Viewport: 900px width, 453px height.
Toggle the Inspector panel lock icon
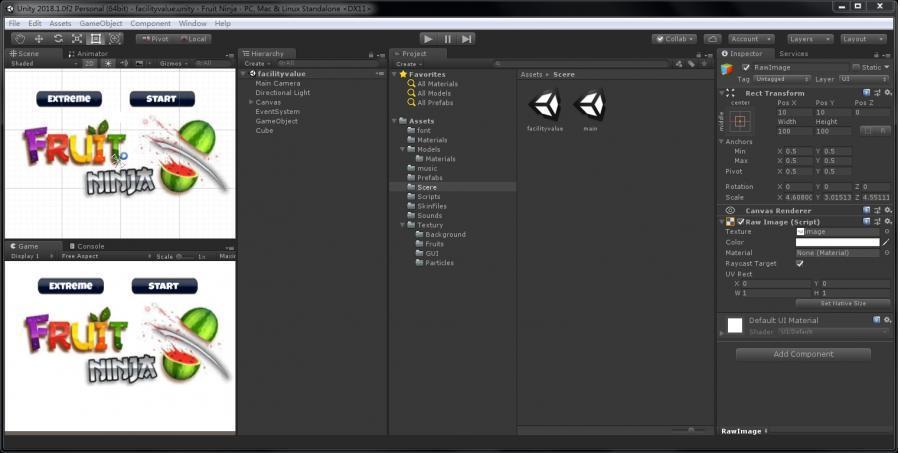[x=876, y=55]
